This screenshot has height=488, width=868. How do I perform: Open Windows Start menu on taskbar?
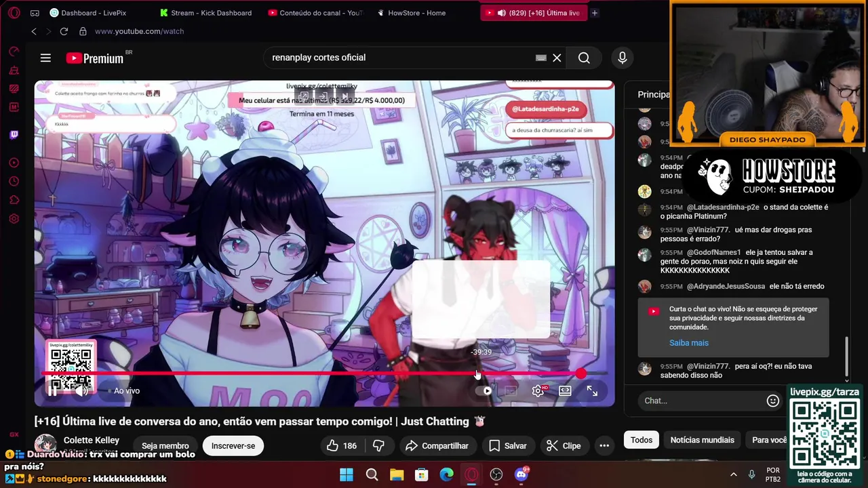click(347, 474)
